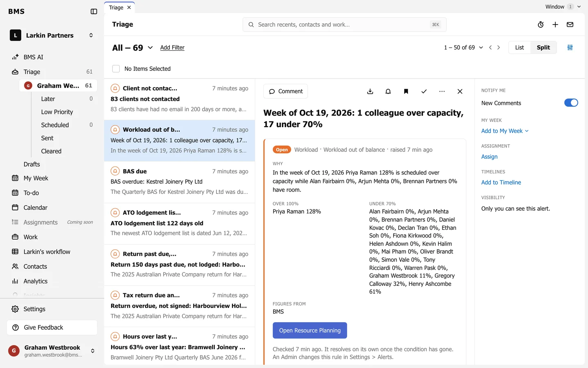Open the Return 150 days past due alert

(x=179, y=265)
